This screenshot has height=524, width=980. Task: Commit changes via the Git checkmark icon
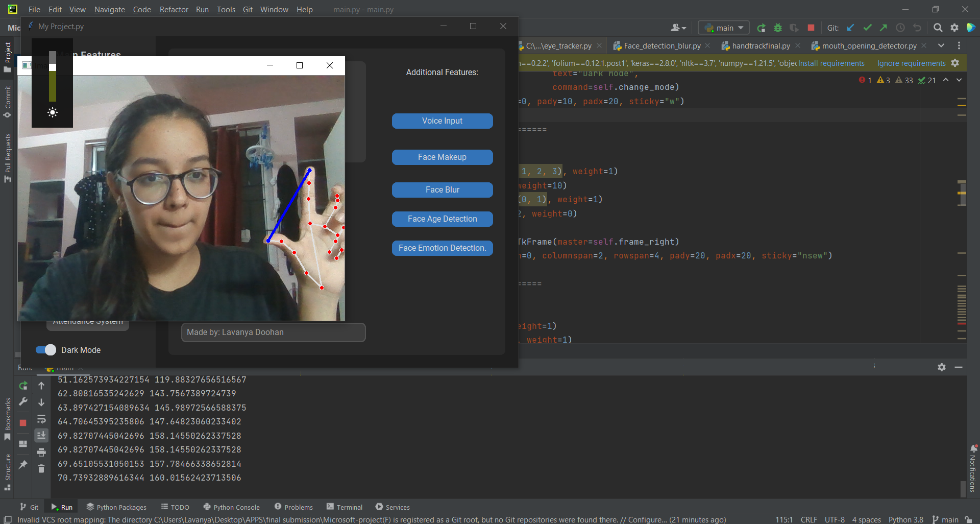[x=868, y=28]
